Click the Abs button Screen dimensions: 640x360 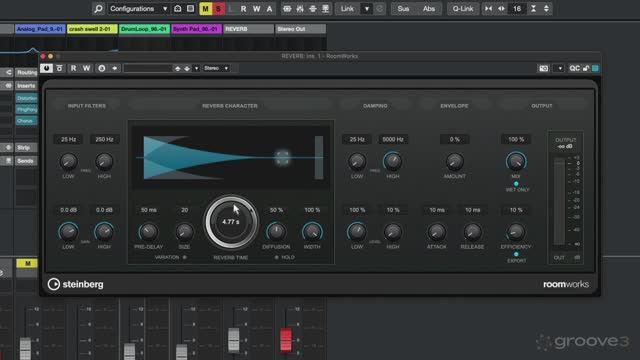(429, 9)
